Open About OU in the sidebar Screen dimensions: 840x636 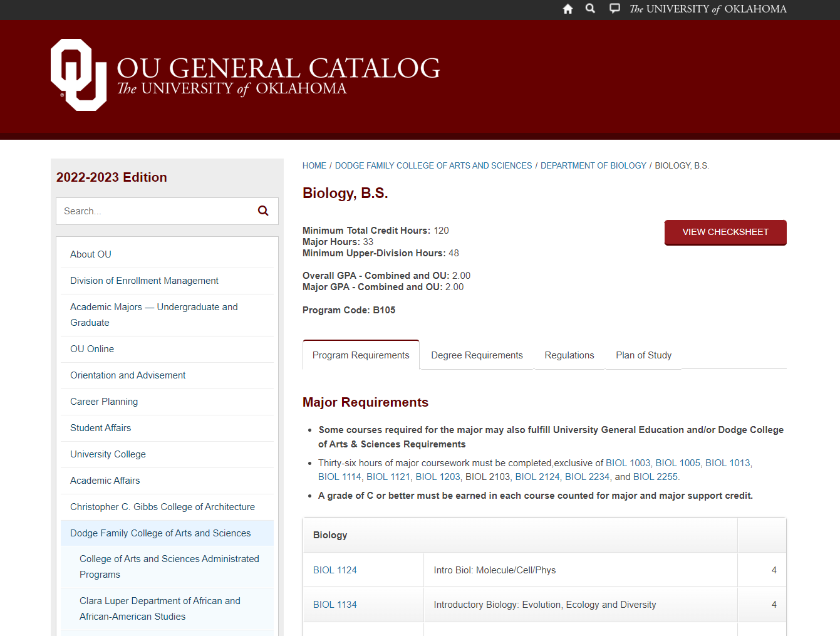tap(91, 254)
